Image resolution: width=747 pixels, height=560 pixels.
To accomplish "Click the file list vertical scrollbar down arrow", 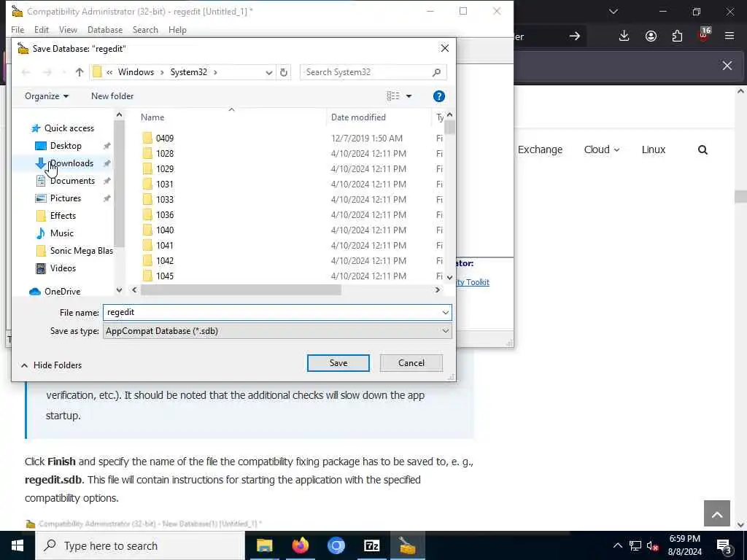I will point(449,276).
